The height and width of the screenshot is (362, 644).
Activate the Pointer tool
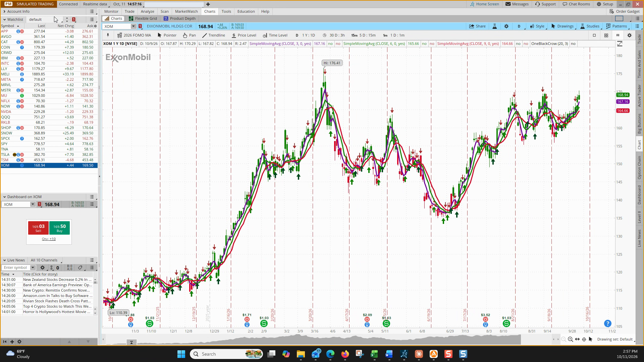click(167, 35)
